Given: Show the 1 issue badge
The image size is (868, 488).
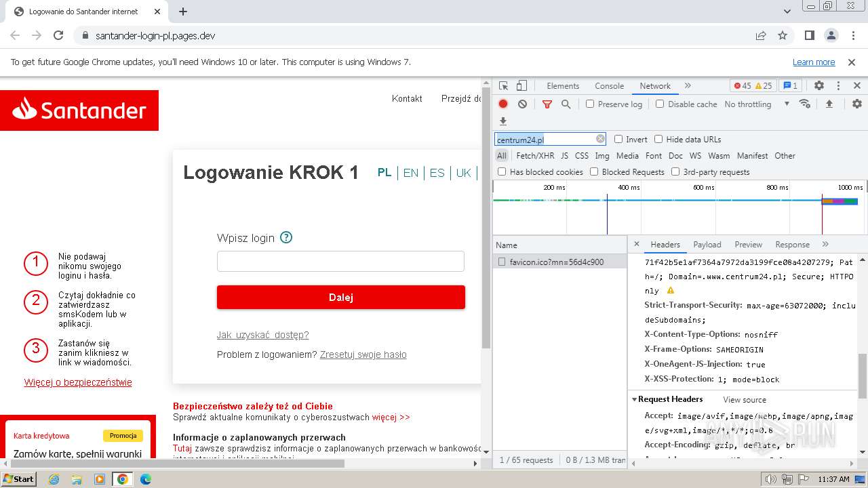Looking at the screenshot, I should coord(790,86).
